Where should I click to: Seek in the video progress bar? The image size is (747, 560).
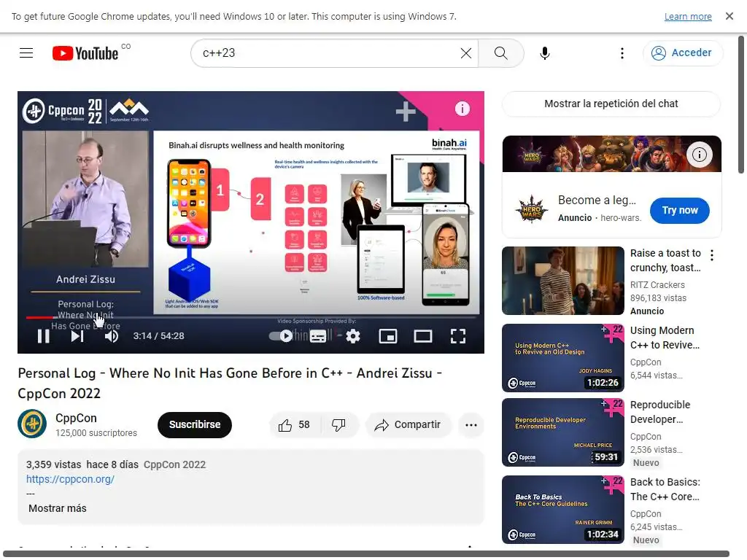pos(251,317)
